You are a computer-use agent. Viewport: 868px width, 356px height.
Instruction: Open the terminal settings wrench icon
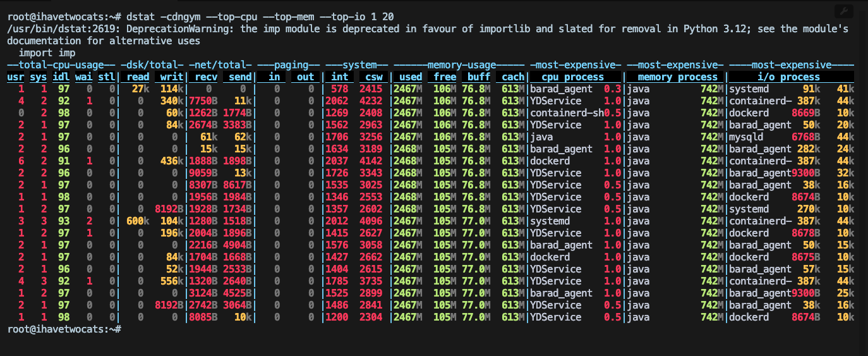[x=843, y=11]
